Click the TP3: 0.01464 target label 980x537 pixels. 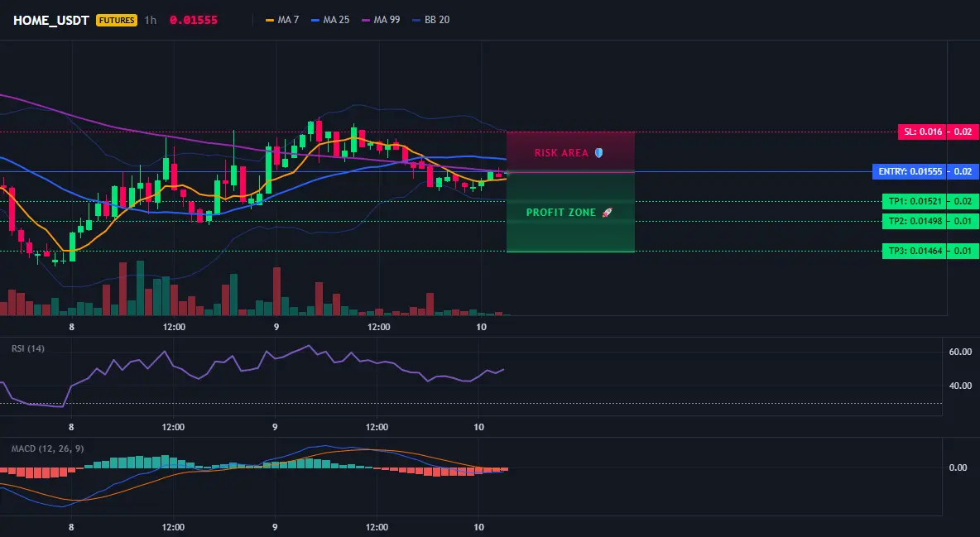915,251
